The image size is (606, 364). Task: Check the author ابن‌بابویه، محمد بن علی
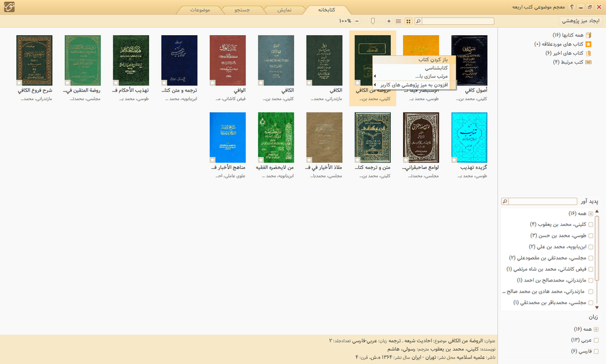point(590,247)
